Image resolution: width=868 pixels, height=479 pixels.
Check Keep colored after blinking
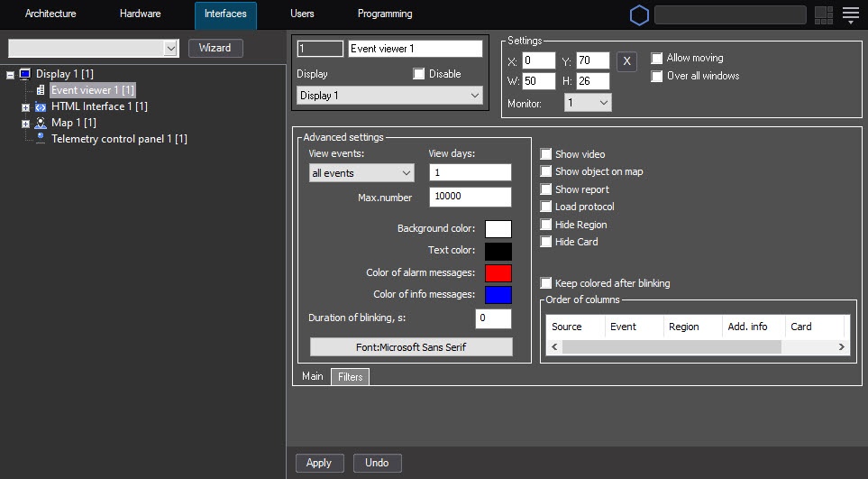click(x=546, y=283)
